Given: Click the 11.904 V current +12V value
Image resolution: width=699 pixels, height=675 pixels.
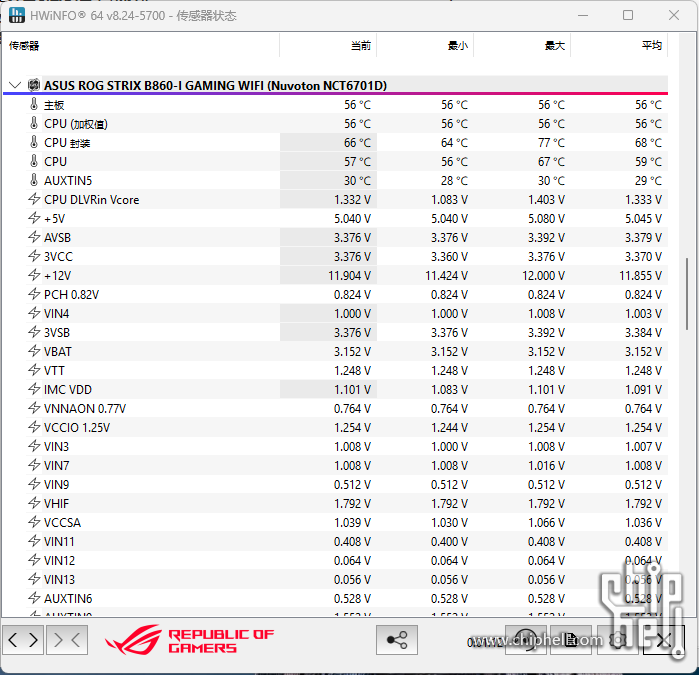Looking at the screenshot, I should (x=350, y=276).
